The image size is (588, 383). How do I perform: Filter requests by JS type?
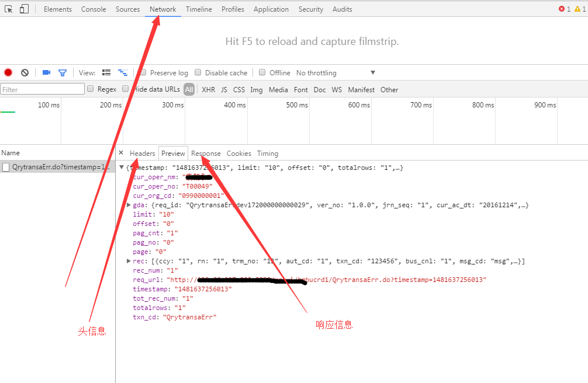click(224, 89)
